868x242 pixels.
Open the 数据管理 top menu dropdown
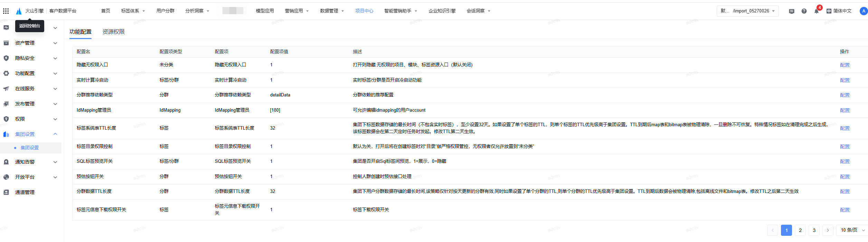pos(332,11)
